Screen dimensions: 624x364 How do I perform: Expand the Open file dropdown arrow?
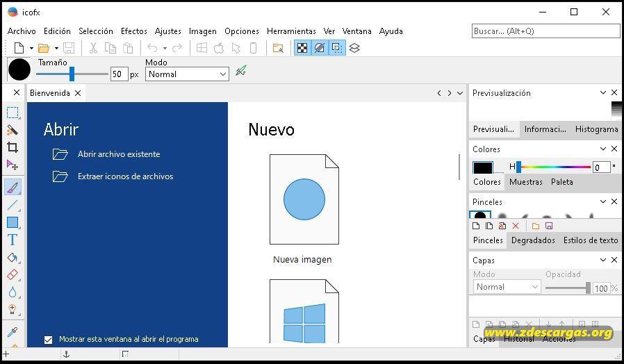[56, 48]
